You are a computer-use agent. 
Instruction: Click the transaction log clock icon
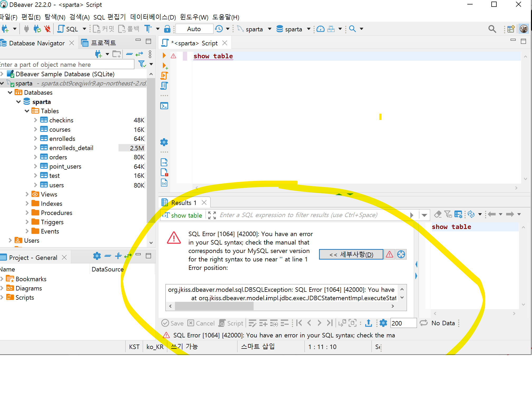(219, 29)
